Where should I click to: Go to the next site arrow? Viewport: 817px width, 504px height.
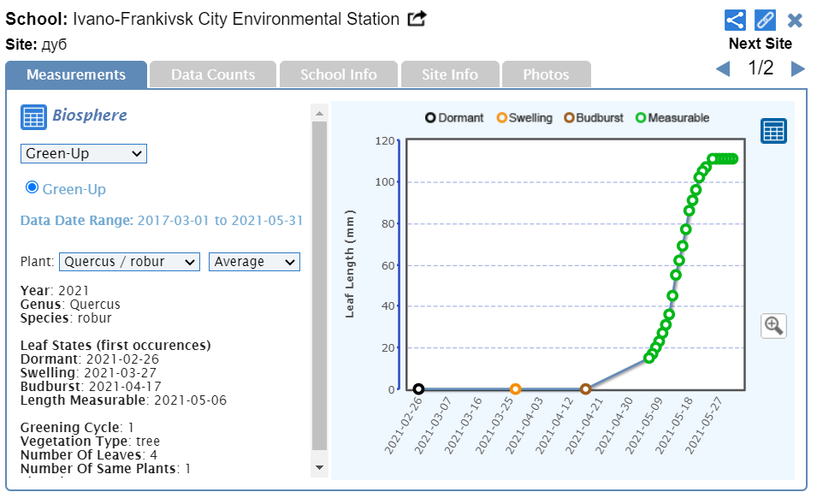(x=797, y=69)
